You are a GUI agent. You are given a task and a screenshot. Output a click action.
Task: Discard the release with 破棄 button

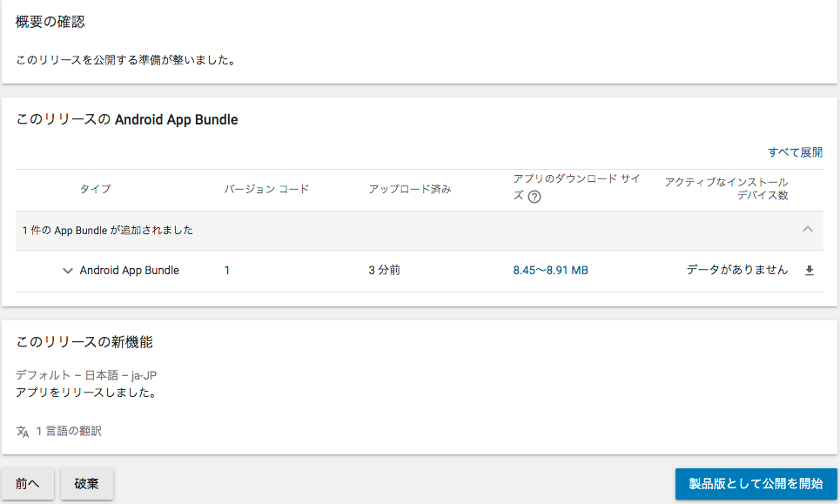point(87,484)
